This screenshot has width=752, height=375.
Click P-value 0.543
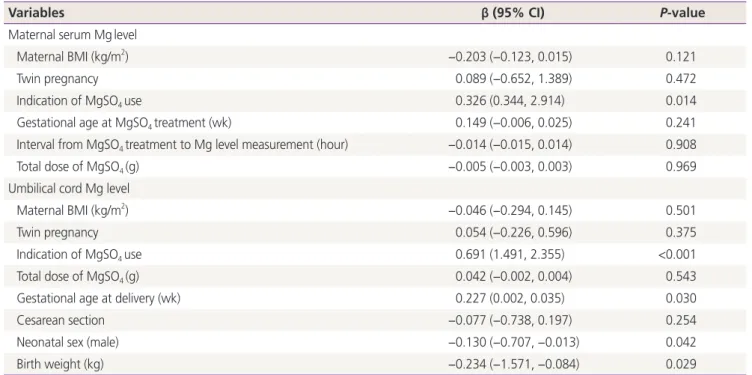pos(681,276)
